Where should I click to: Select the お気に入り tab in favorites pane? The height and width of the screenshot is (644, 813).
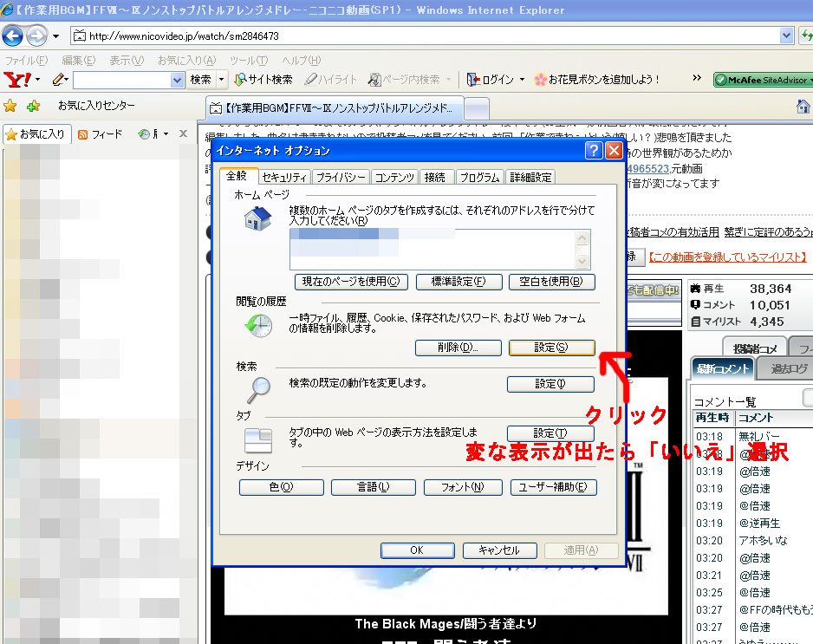pyautogui.click(x=36, y=134)
